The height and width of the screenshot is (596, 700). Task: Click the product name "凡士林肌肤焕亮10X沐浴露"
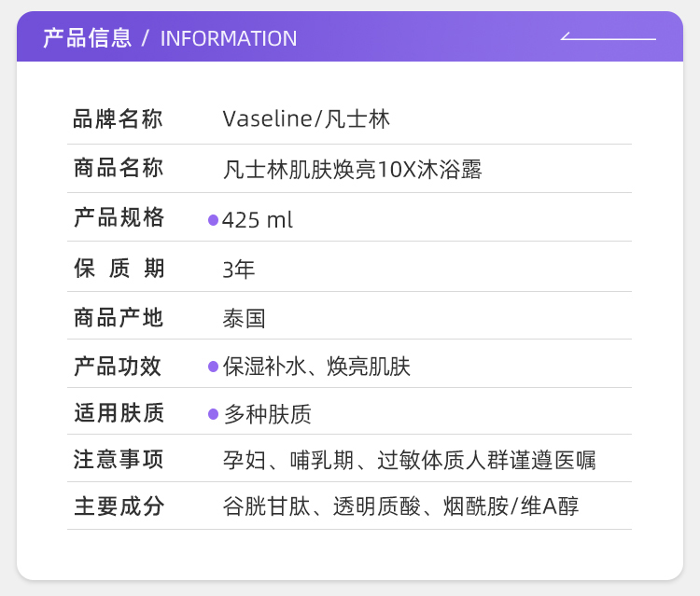coord(353,170)
